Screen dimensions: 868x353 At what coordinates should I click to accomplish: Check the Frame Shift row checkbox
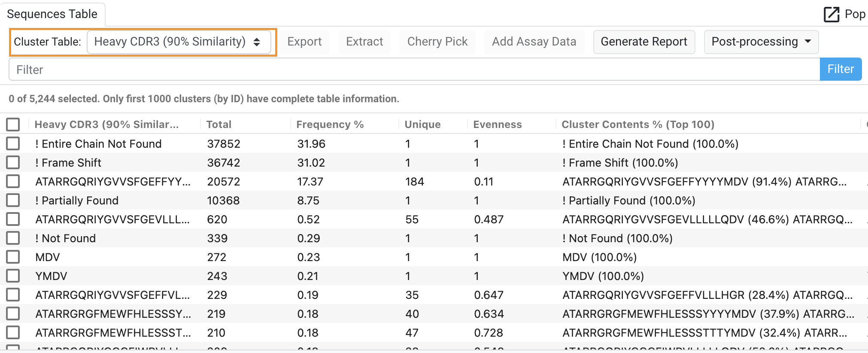[x=13, y=162]
